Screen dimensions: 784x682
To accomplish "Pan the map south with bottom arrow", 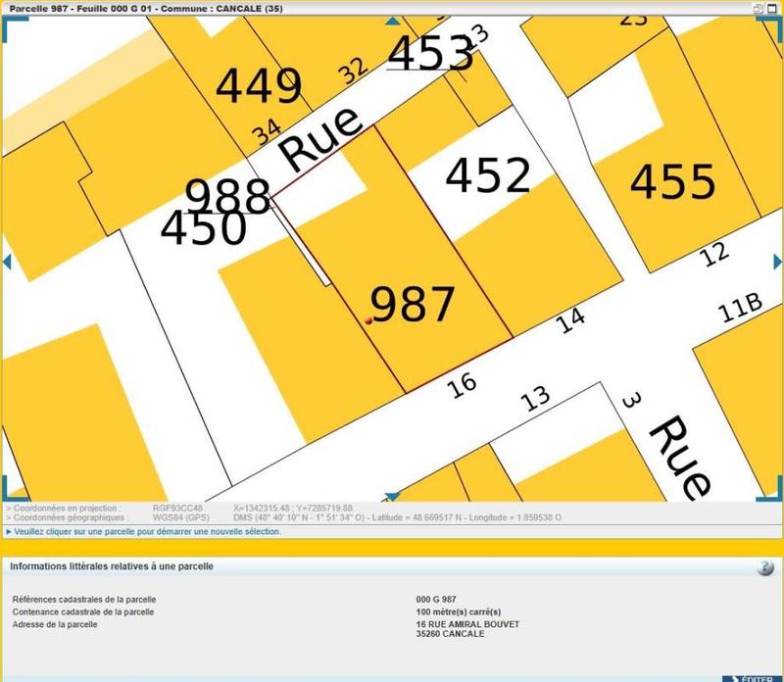I will pos(392,497).
